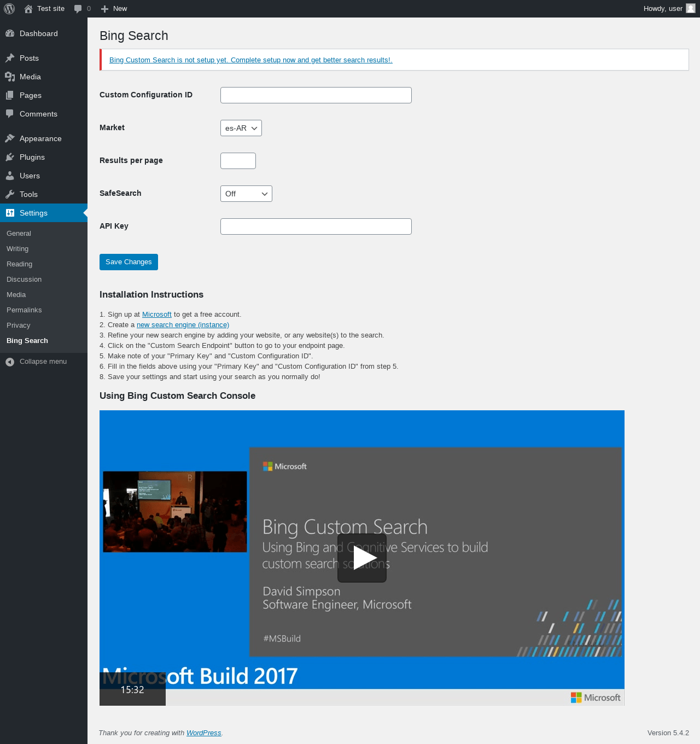Click the Plugins plug icon
The height and width of the screenshot is (744, 700).
tap(10, 157)
